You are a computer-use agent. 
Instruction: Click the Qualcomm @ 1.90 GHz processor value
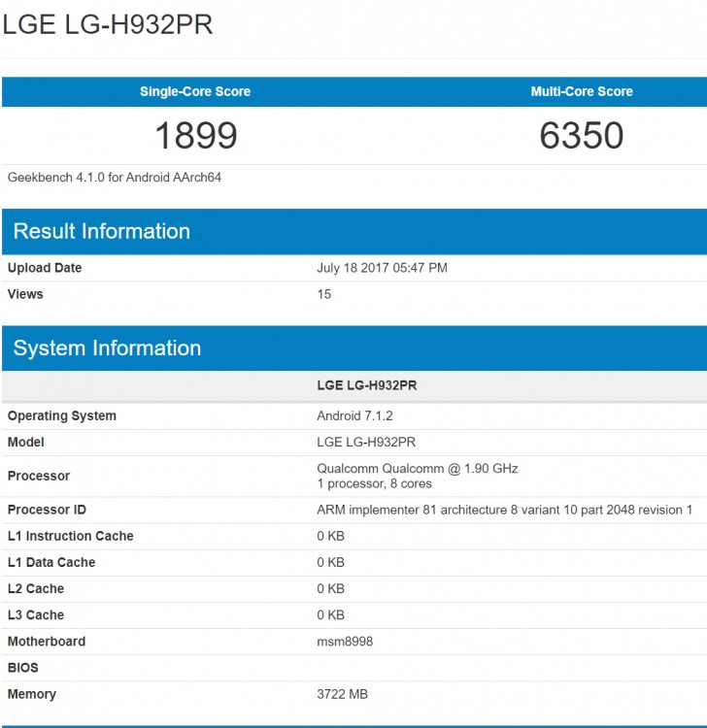click(418, 468)
